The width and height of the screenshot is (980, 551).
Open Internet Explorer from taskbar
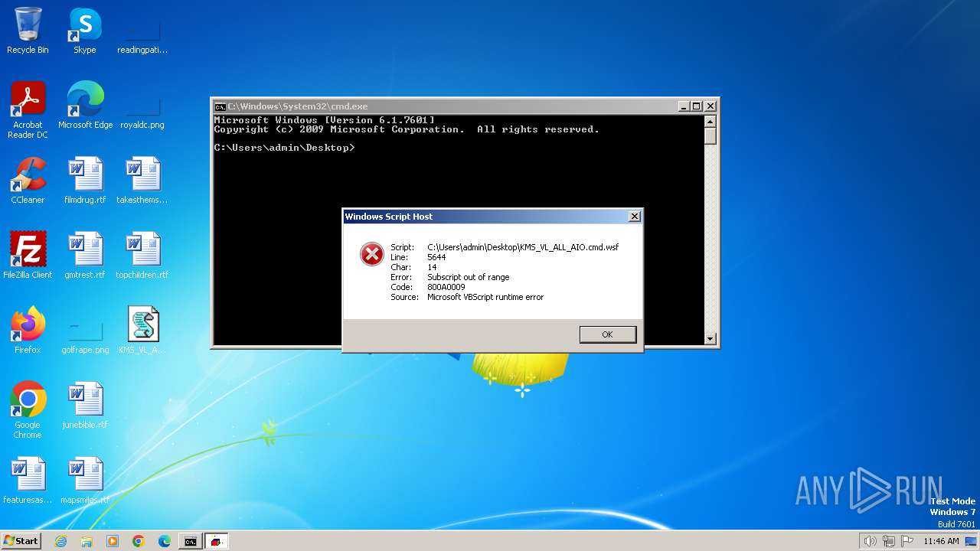(x=60, y=541)
